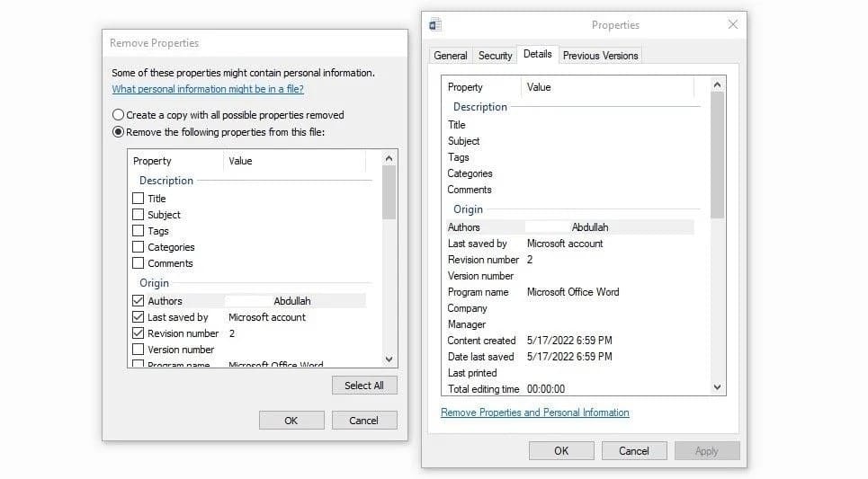Check the Version number checkbox
868x479 pixels.
coord(139,350)
